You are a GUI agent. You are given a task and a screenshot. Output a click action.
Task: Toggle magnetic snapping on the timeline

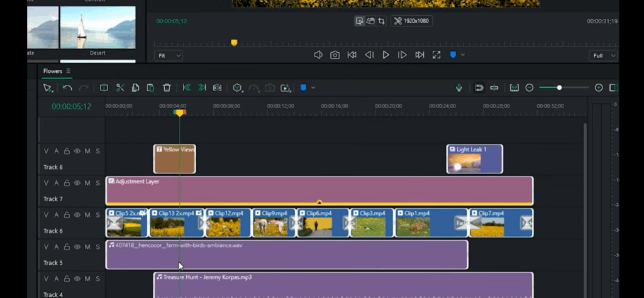coord(479,88)
